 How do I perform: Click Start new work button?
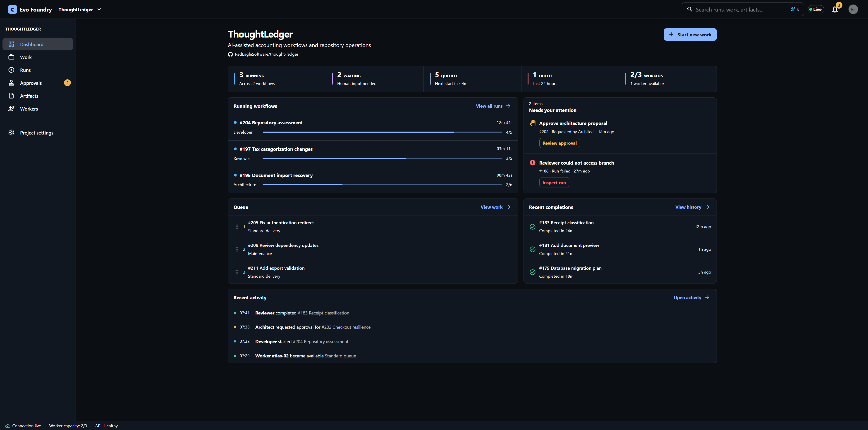(x=690, y=35)
